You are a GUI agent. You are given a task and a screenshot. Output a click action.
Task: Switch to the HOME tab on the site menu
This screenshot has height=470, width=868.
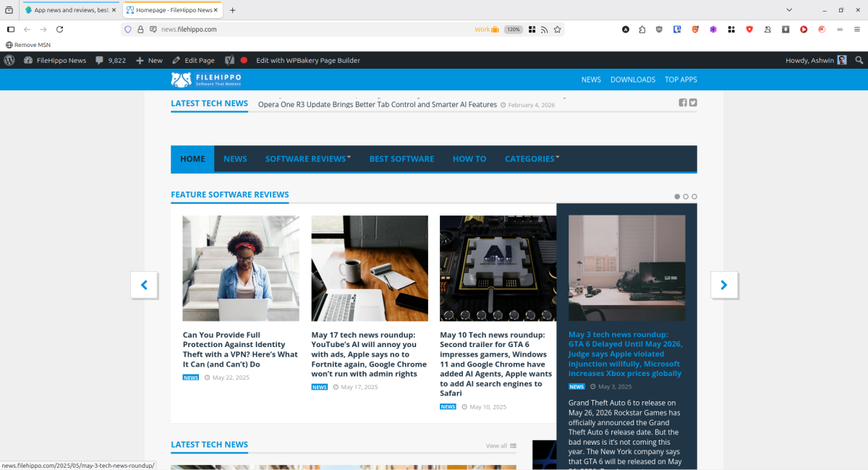[192, 158]
